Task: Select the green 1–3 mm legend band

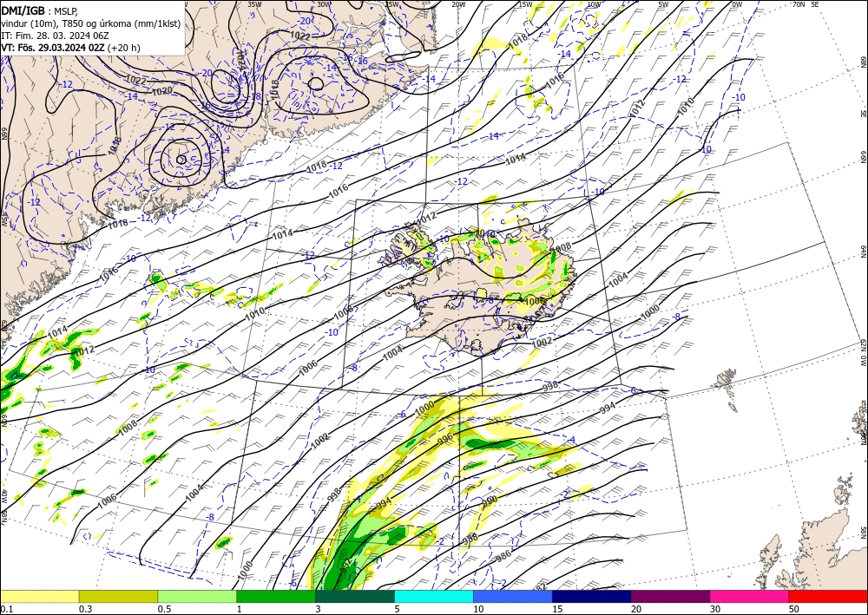Action: coord(276,596)
